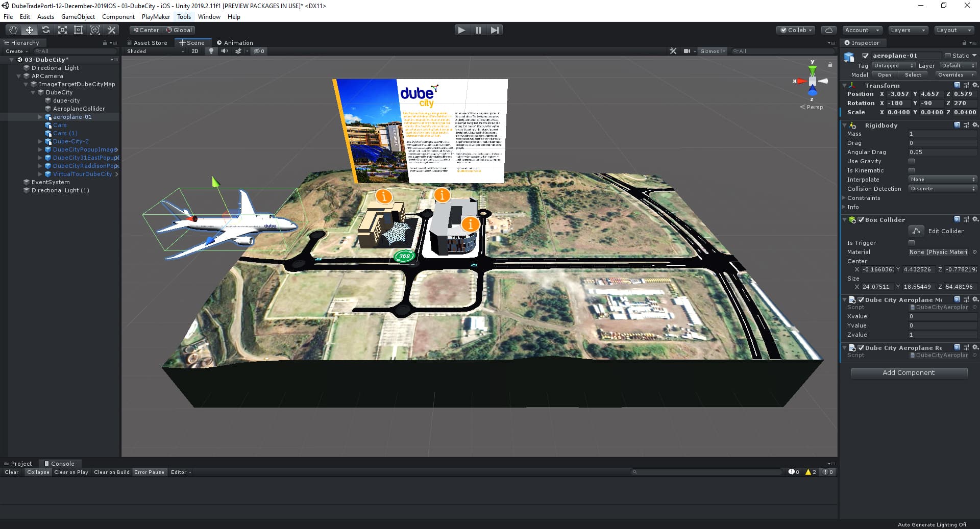Click the Pause button

click(478, 30)
